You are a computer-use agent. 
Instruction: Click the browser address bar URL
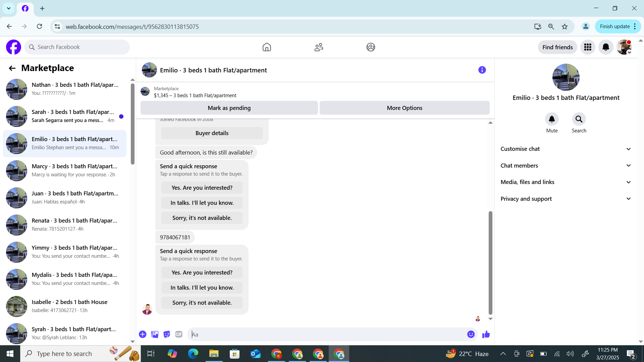132,26
